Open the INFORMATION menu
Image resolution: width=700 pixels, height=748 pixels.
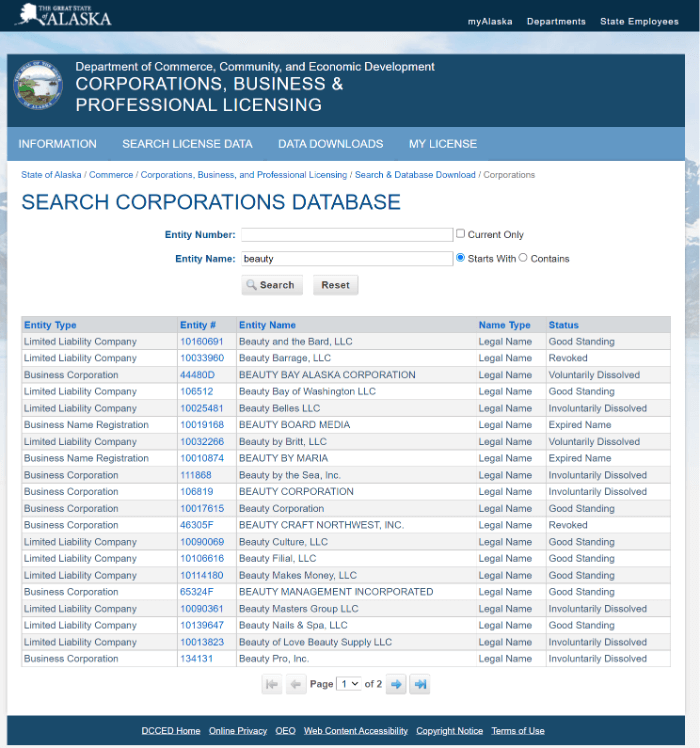click(x=57, y=144)
